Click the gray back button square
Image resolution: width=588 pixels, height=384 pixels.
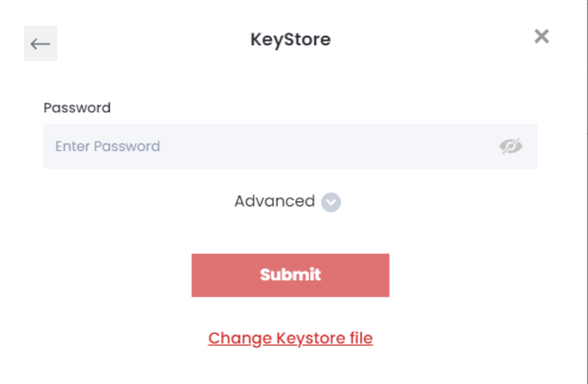click(x=40, y=43)
